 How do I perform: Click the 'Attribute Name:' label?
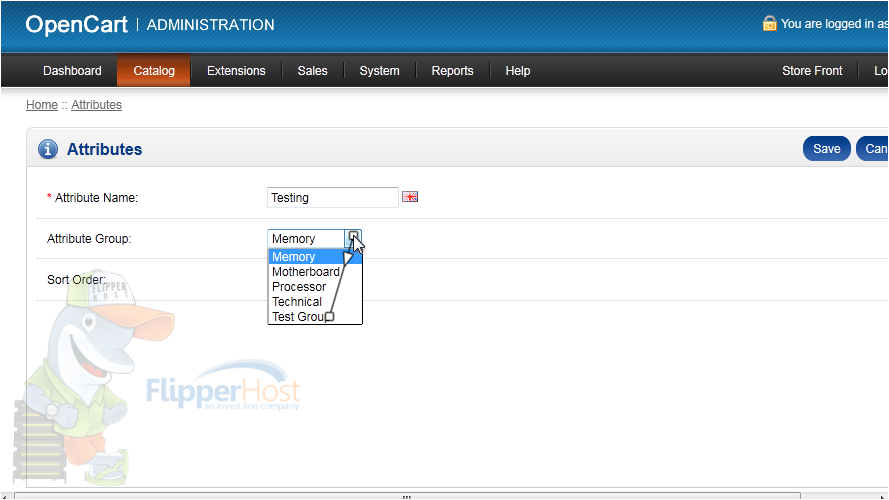tap(96, 198)
